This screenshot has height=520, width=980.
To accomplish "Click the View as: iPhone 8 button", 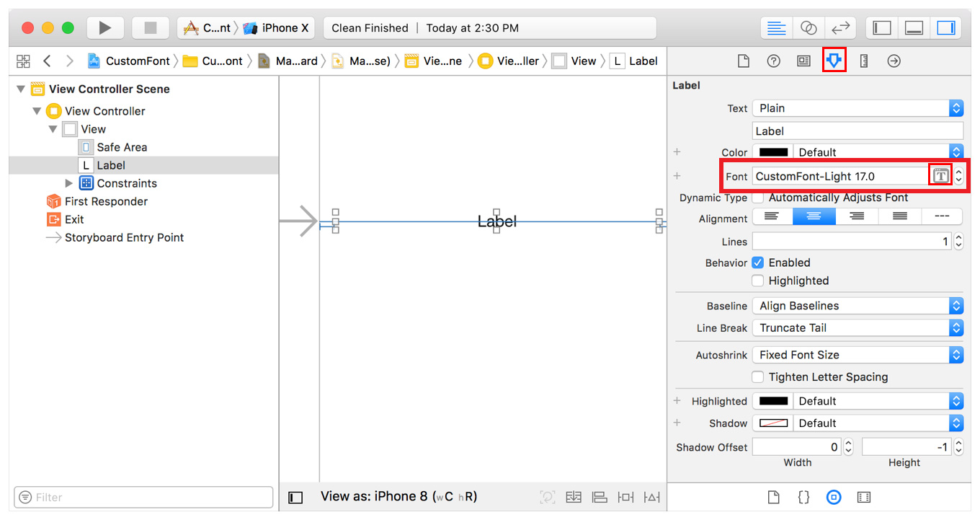I will coord(398,496).
